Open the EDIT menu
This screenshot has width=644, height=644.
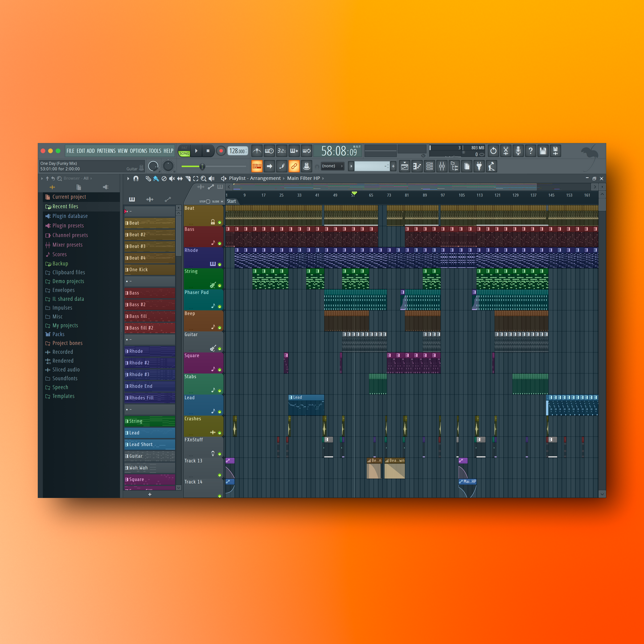[x=81, y=151]
